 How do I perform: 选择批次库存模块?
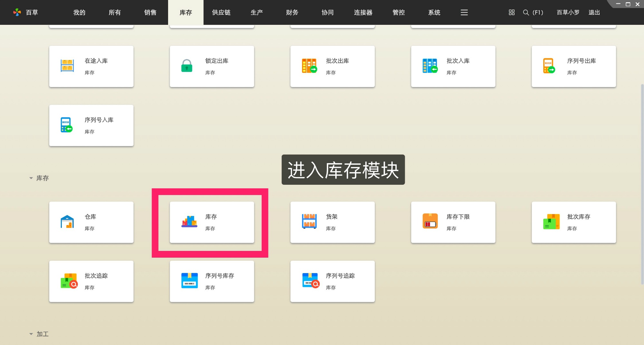tap(573, 222)
